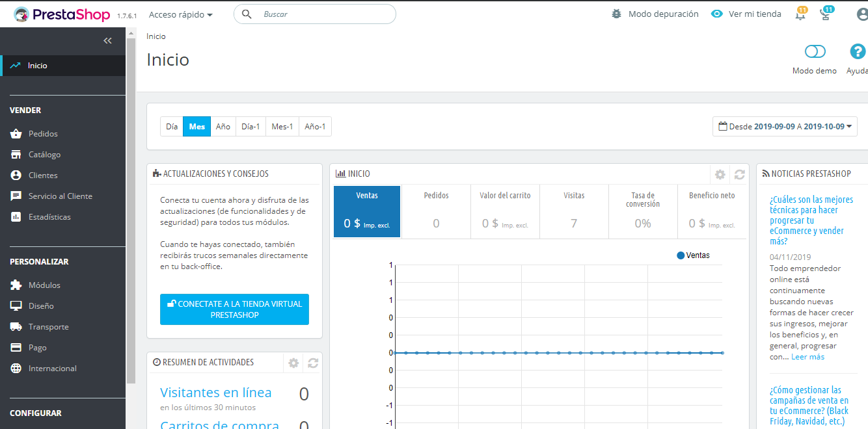Open news article about mejores técnicas eCommerce
Image resolution: width=868 pixels, height=429 pixels.
[811, 220]
